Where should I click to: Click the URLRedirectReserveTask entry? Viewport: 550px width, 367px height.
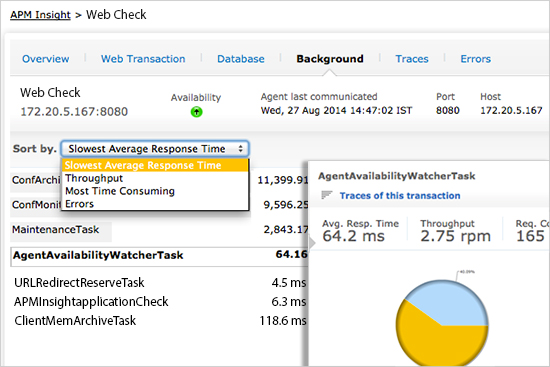[x=79, y=282]
